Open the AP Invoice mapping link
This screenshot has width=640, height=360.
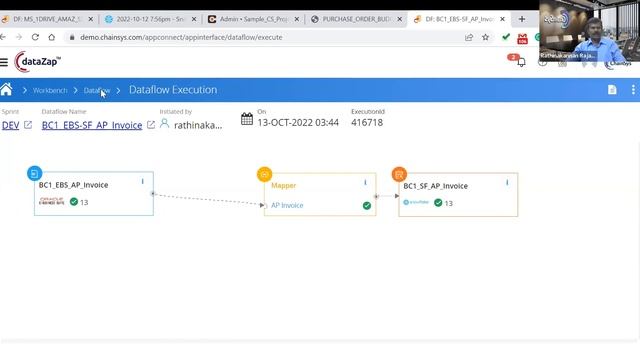pos(287,205)
